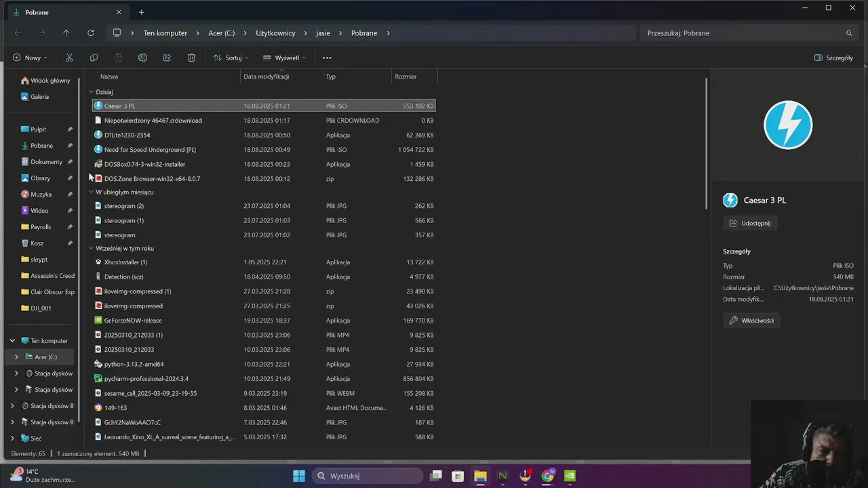
Task: Select Pulpit in quick access
Action: click(x=34, y=129)
